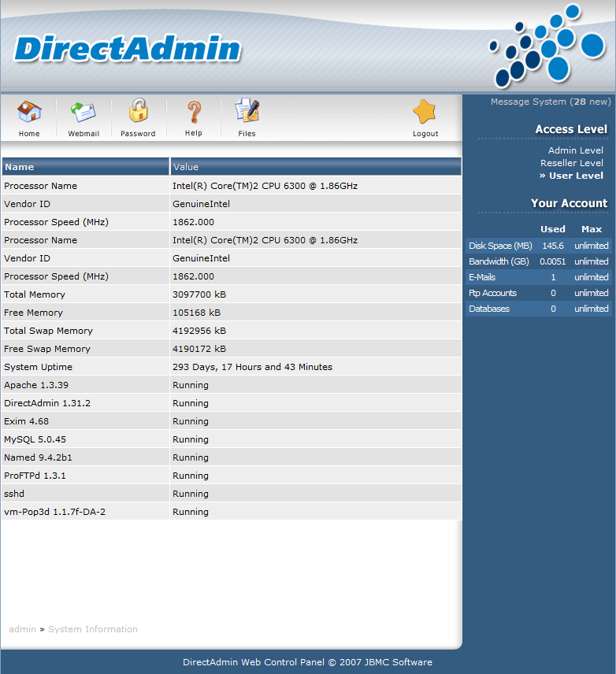Click the DirectAdmin 1.31.2 row label

[47, 403]
